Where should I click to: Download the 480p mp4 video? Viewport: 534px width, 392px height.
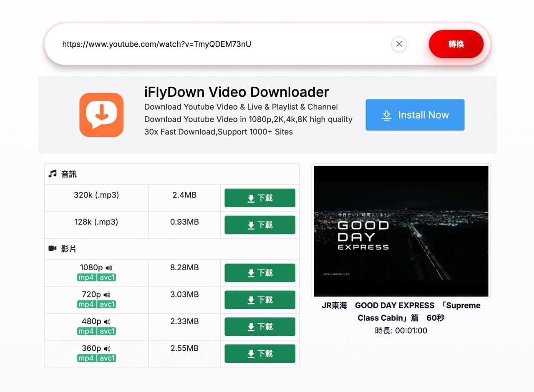coord(260,327)
